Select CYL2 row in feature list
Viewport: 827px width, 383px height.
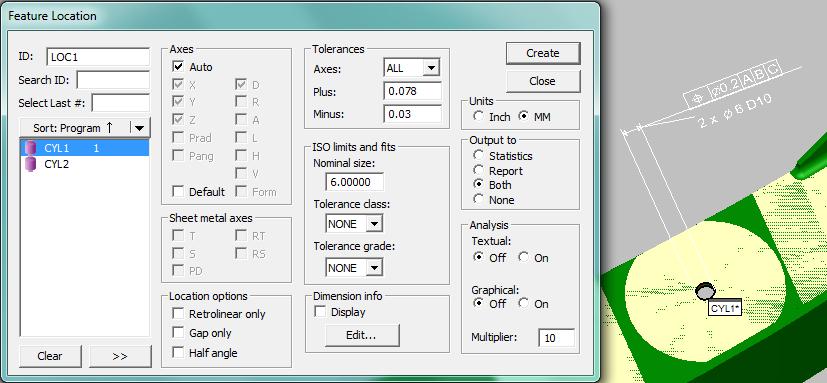(84, 164)
